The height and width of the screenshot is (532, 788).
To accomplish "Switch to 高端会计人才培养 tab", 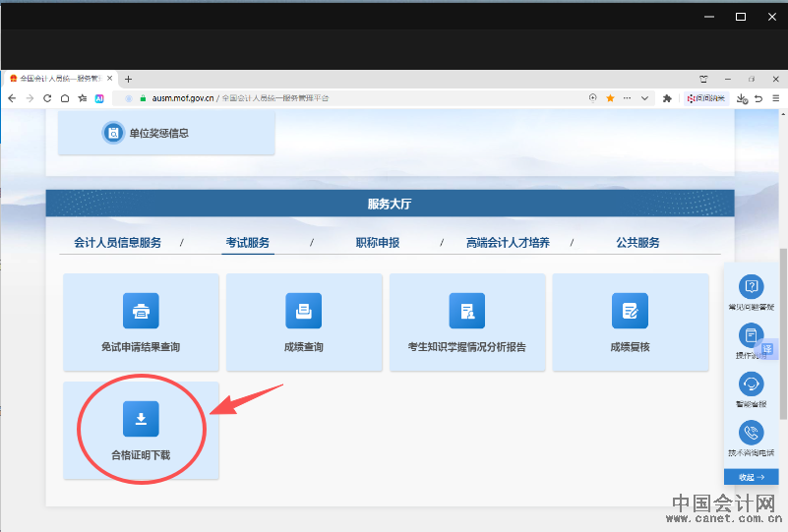I will tap(508, 243).
